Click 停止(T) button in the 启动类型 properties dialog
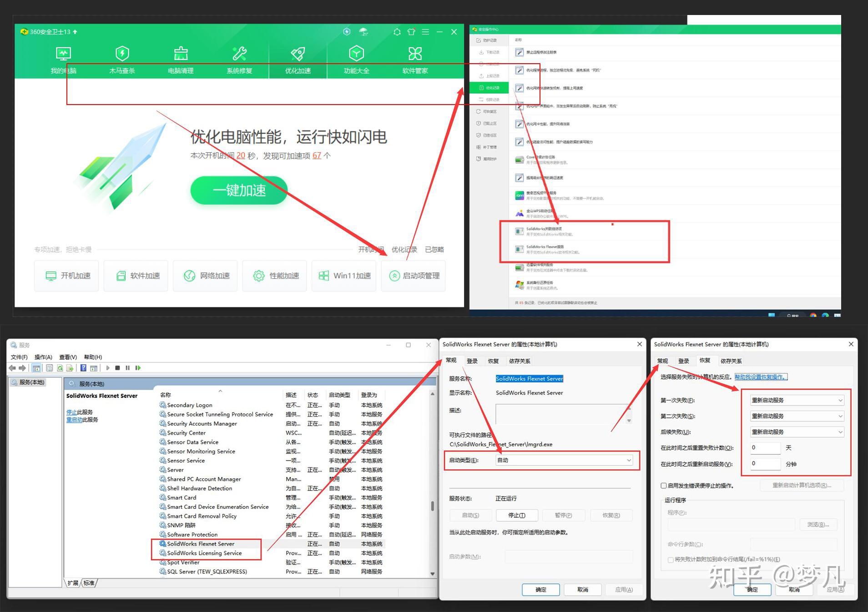Screen dimensions: 868x612 517,515
